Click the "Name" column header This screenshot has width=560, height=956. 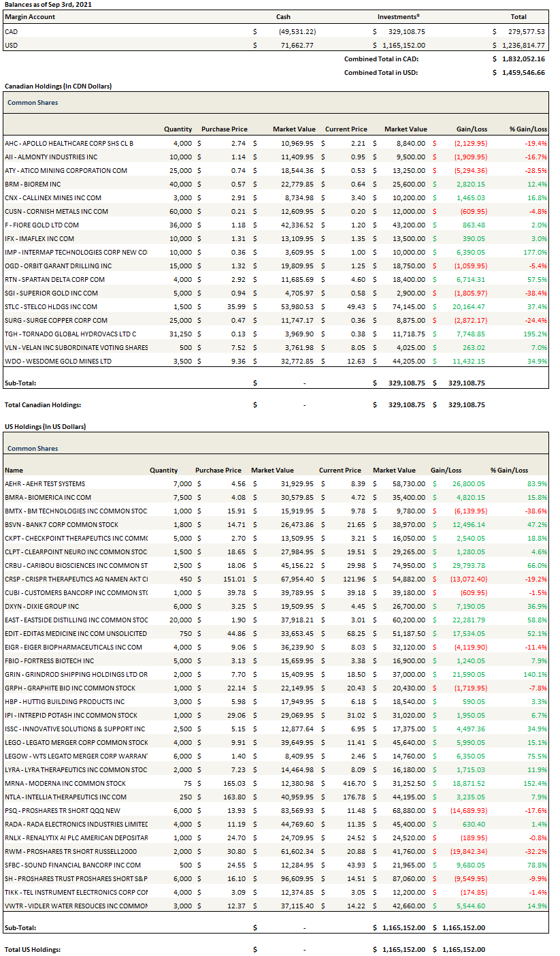click(14, 470)
